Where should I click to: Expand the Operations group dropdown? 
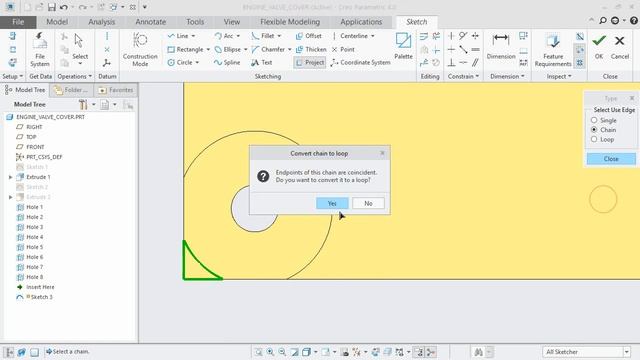point(75,76)
